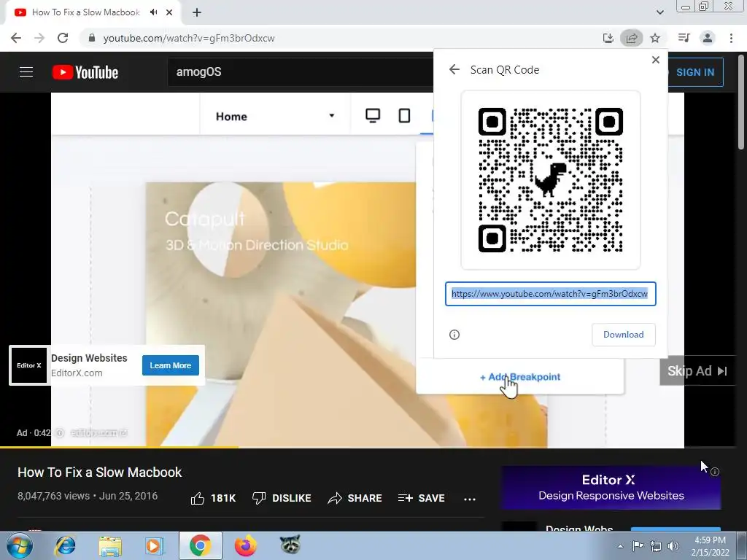Open Windows Start menu

tap(20, 545)
